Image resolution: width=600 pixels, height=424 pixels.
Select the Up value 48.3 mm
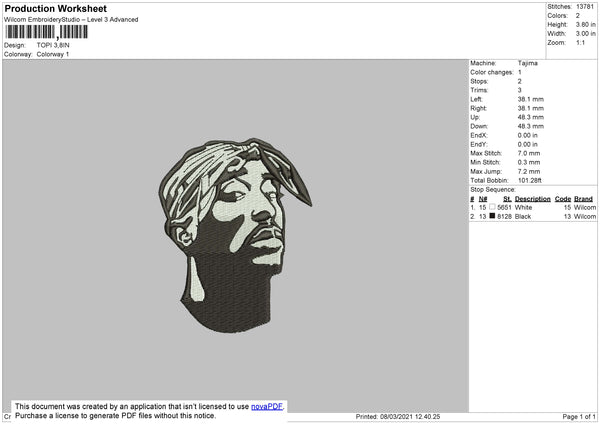pyautogui.click(x=531, y=117)
